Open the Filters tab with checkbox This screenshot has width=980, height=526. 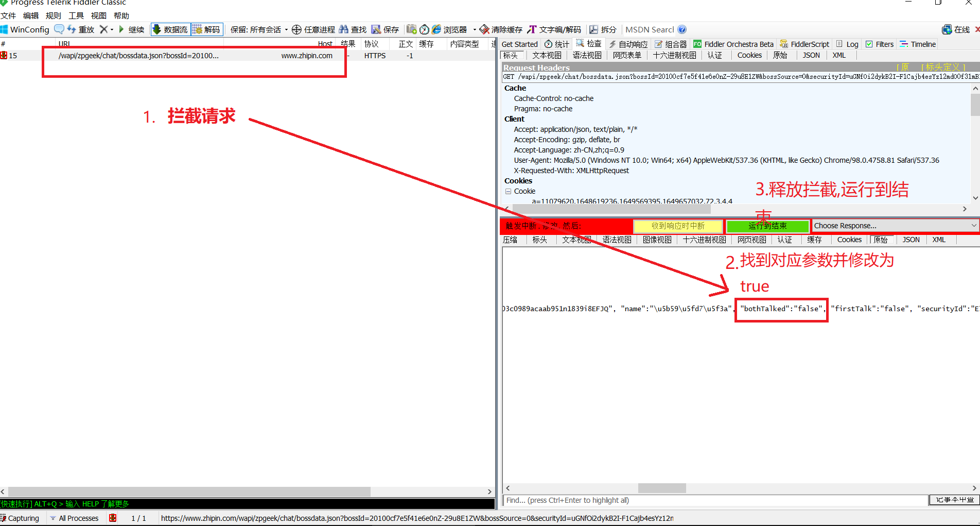(x=880, y=44)
